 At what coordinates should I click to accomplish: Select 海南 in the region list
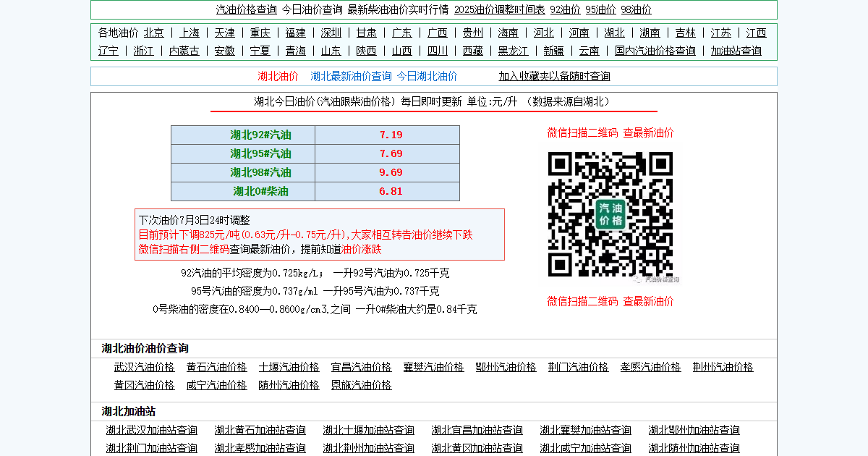(509, 33)
